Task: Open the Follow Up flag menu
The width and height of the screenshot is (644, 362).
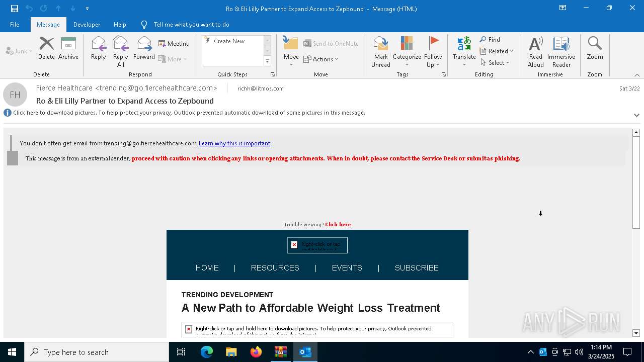Action: 433,52
